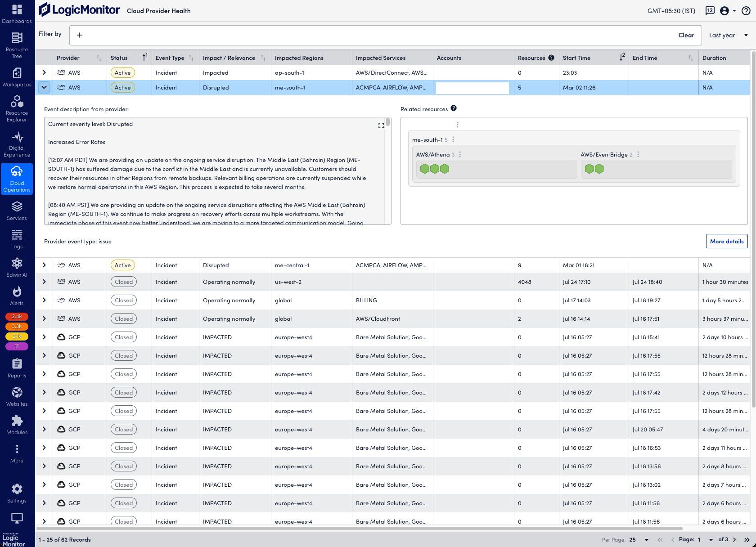Viewport: 756px width, 547px height.
Task: Open Digital Experience sidebar item
Action: click(17, 144)
